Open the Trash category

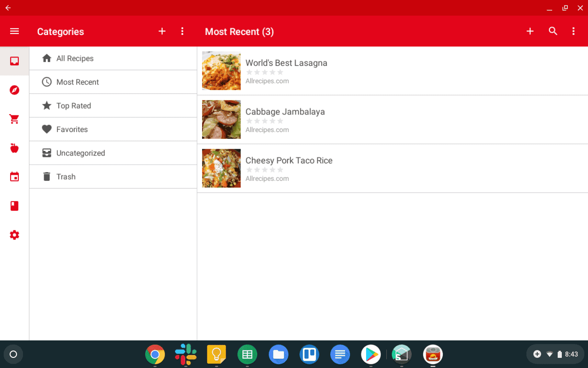(x=66, y=176)
